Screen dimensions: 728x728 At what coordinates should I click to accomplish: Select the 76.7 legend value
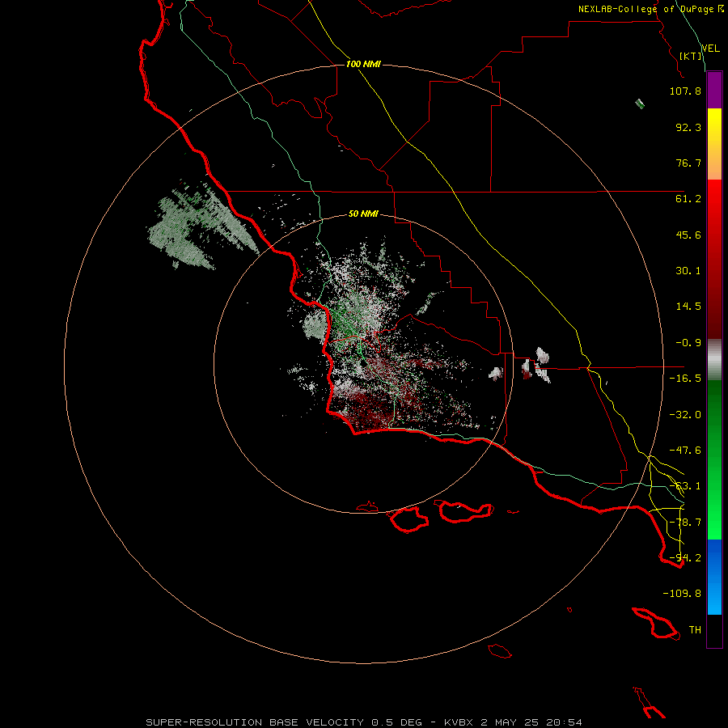pyautogui.click(x=688, y=163)
